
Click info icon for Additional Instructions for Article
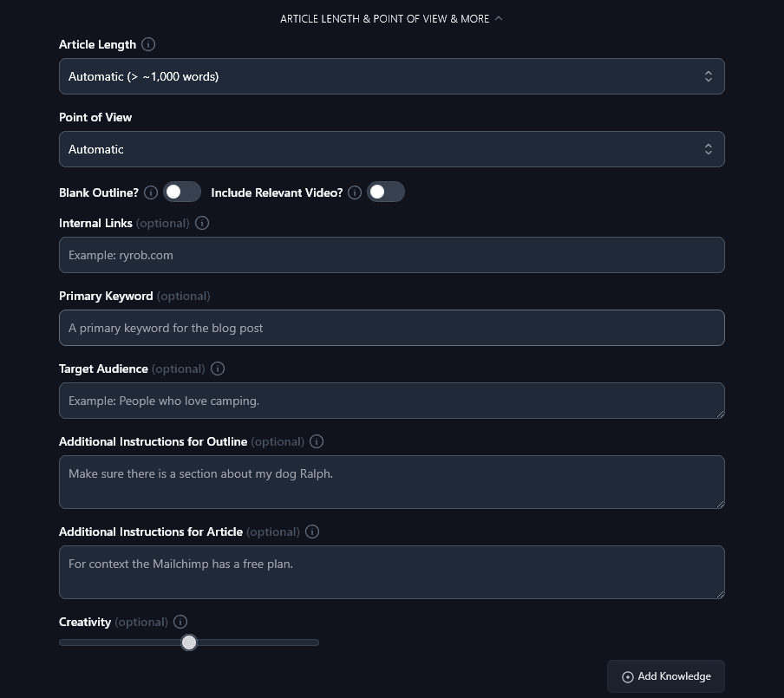point(312,532)
